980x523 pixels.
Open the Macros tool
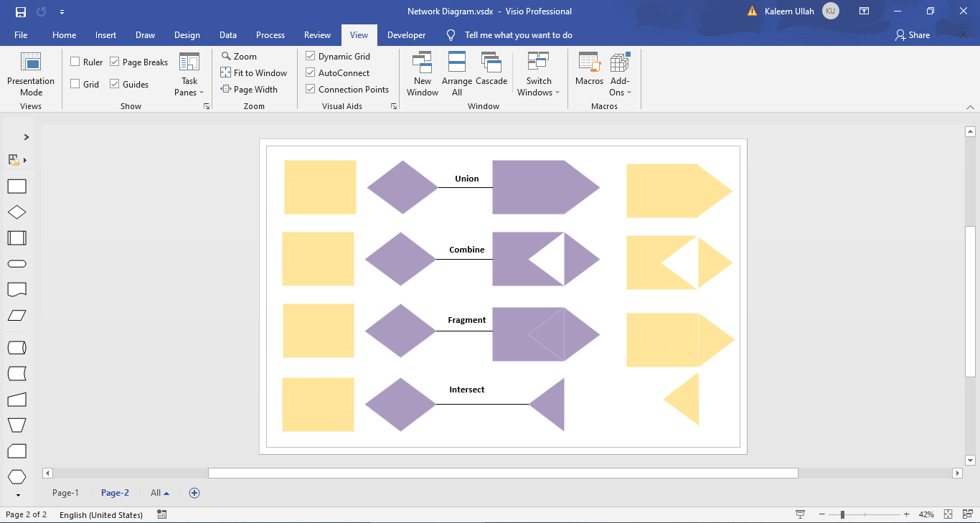point(588,72)
